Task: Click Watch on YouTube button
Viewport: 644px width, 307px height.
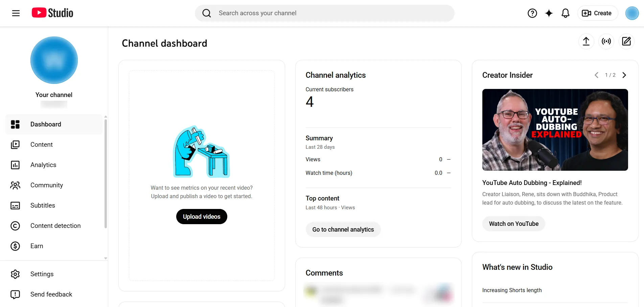Action: [x=513, y=224]
